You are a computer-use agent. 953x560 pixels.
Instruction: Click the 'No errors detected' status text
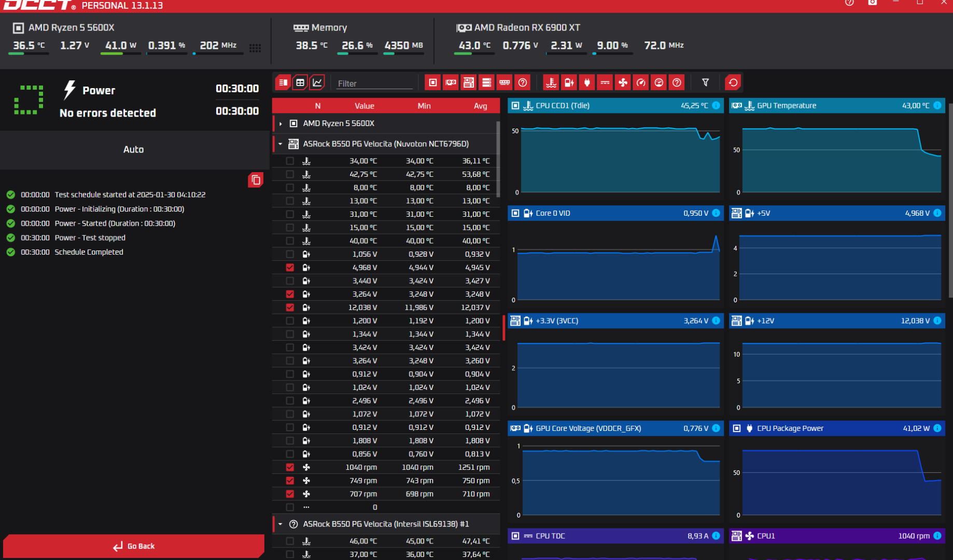coord(108,113)
